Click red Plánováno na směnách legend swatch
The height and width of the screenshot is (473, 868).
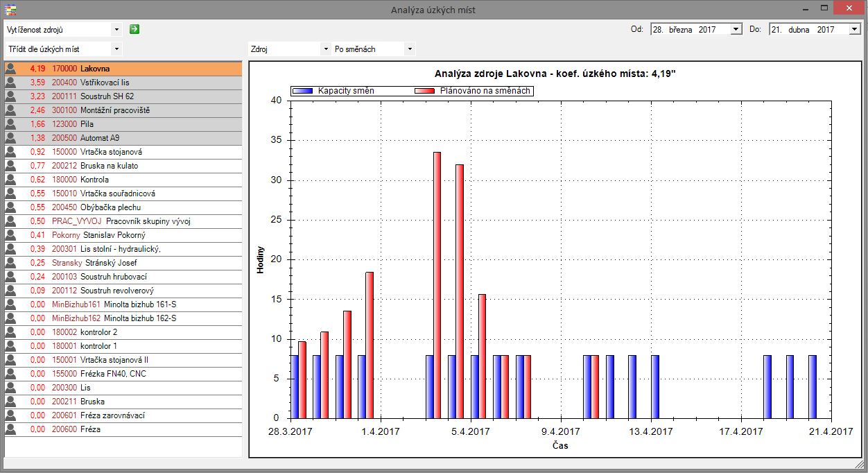(x=424, y=91)
